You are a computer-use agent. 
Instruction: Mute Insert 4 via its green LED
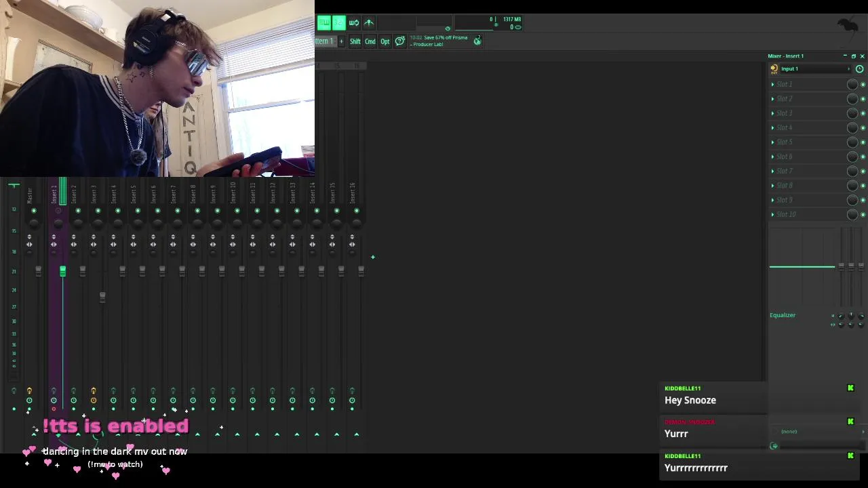click(118, 211)
